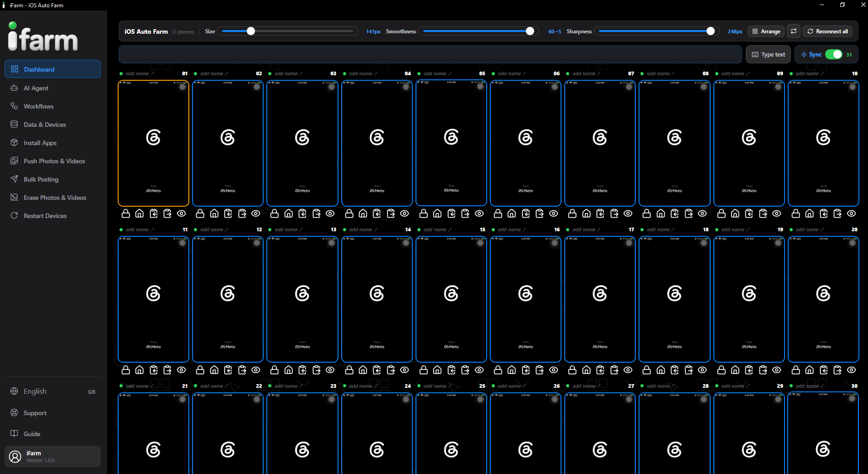This screenshot has height=474, width=868.
Task: Toggle the Sync switch
Action: pos(834,54)
